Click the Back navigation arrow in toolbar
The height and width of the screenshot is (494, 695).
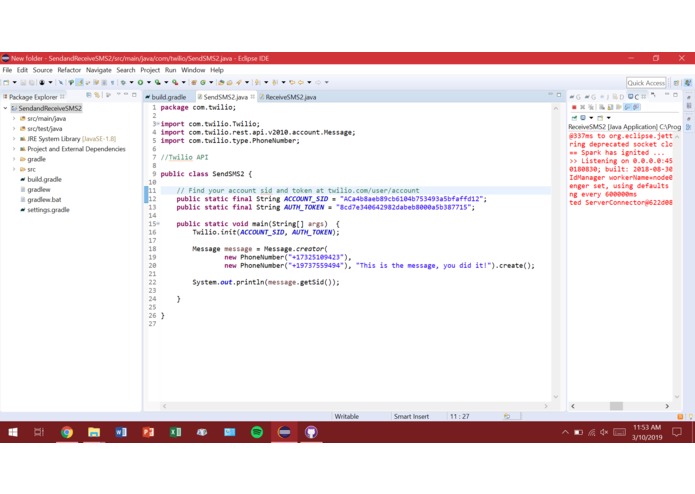301,82
